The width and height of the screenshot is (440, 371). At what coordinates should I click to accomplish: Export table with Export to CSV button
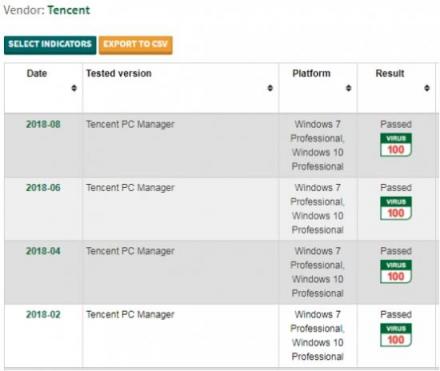[x=136, y=45]
